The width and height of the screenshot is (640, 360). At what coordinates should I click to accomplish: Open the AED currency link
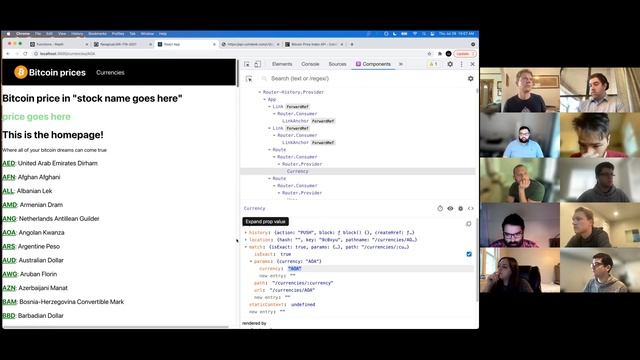click(9, 163)
